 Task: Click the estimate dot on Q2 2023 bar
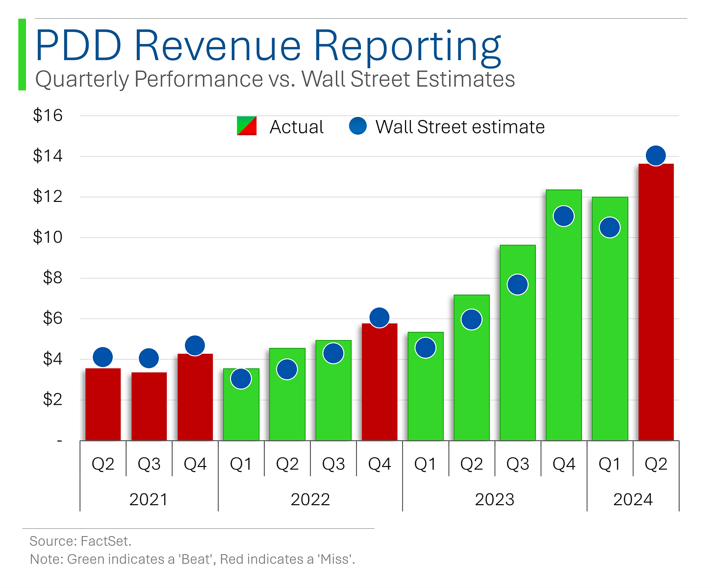[472, 319]
